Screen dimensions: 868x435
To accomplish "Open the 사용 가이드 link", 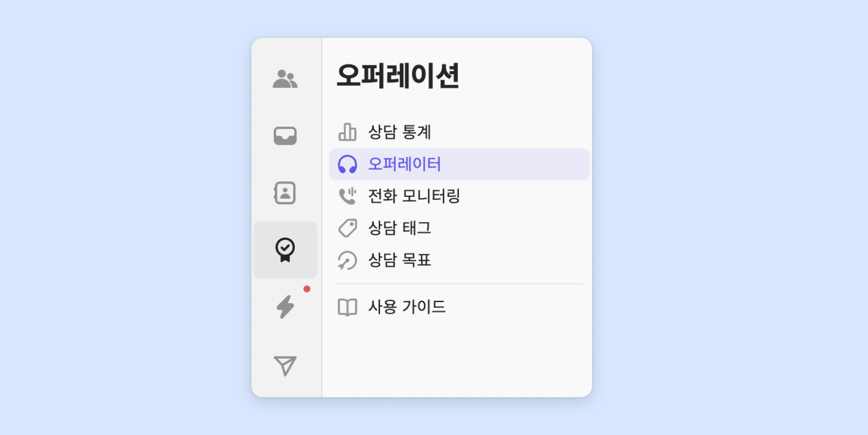I will click(x=407, y=307).
